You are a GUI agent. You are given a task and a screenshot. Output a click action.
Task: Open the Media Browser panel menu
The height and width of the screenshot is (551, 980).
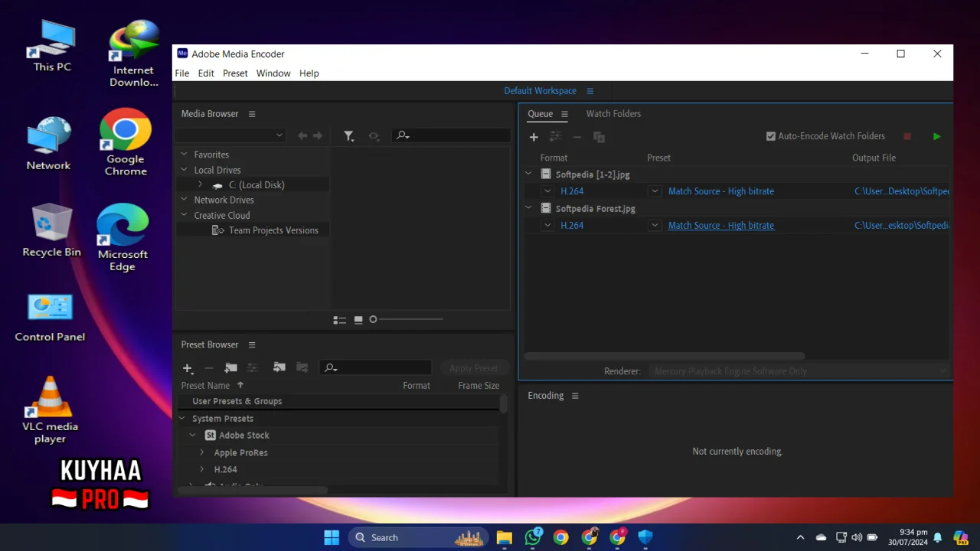252,114
